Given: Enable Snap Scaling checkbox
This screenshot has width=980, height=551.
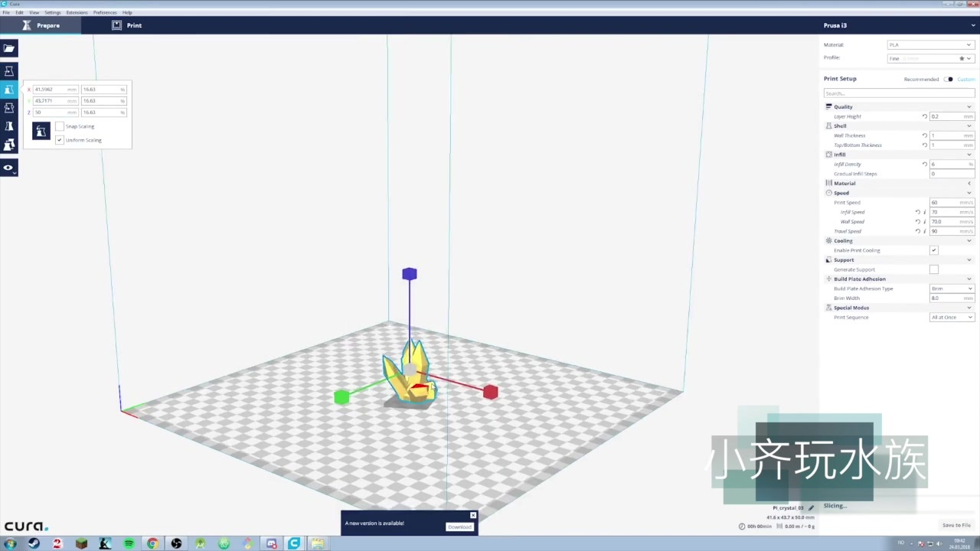Looking at the screenshot, I should coord(60,126).
